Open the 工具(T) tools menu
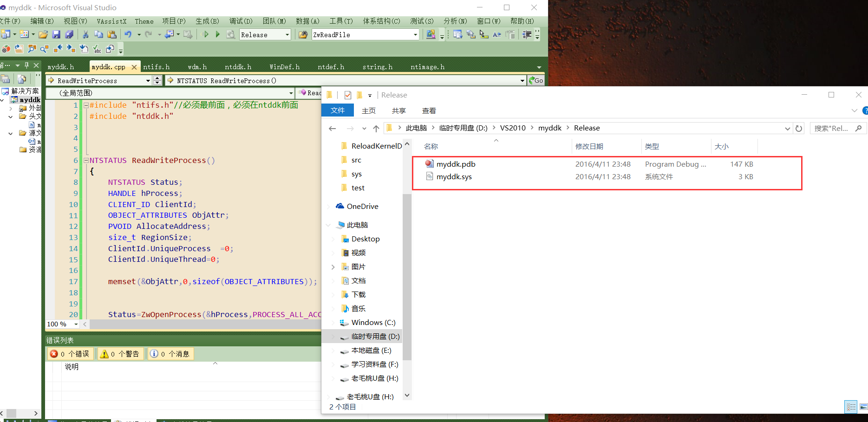 coord(341,21)
